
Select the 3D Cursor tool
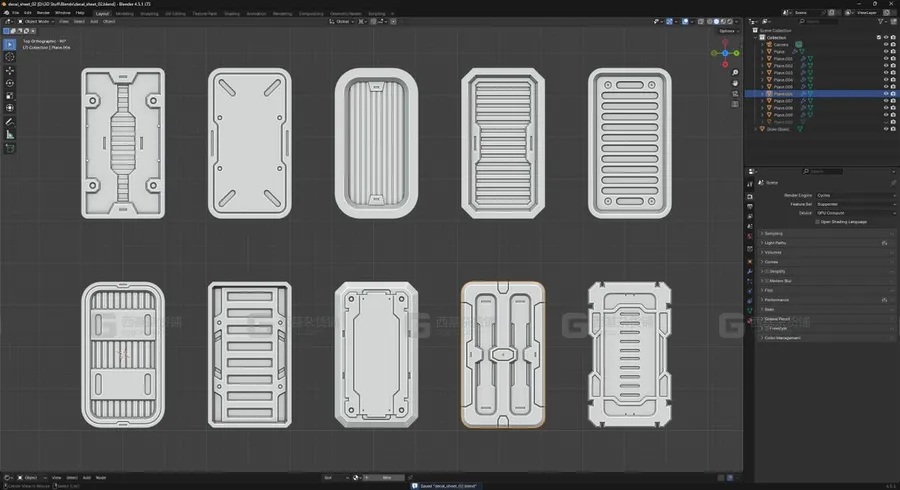pos(10,57)
